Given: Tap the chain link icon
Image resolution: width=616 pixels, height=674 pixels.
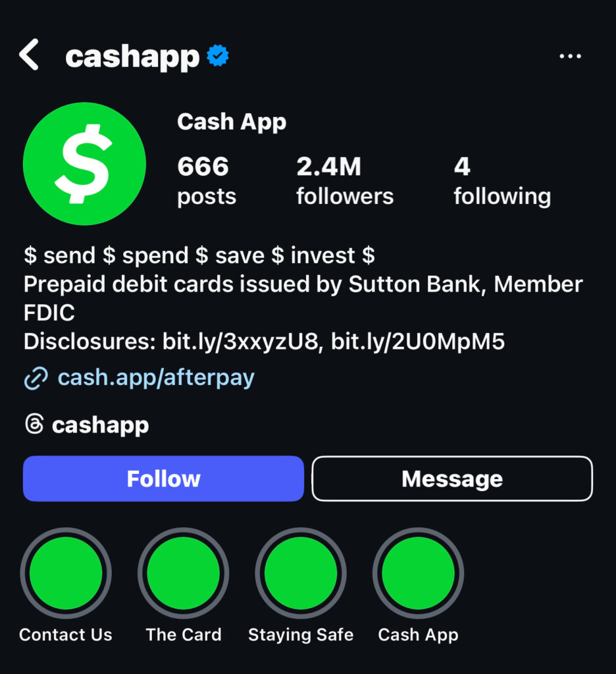Looking at the screenshot, I should pos(36,378).
